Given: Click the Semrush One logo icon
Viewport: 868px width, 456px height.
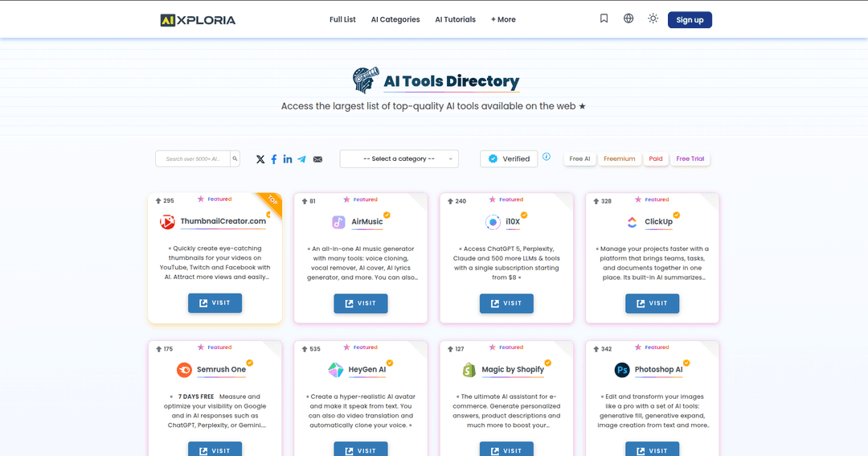Looking at the screenshot, I should click(x=184, y=370).
